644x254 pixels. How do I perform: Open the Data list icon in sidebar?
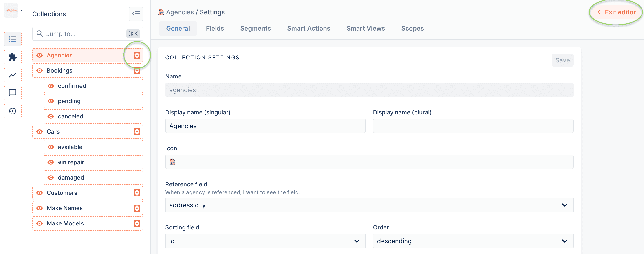pos(13,39)
